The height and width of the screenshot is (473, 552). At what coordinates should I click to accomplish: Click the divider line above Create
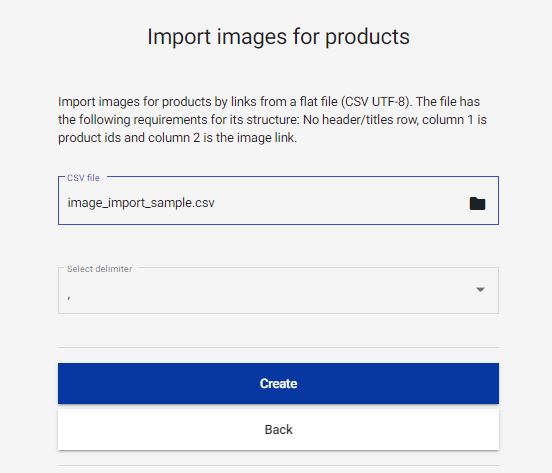pos(278,347)
